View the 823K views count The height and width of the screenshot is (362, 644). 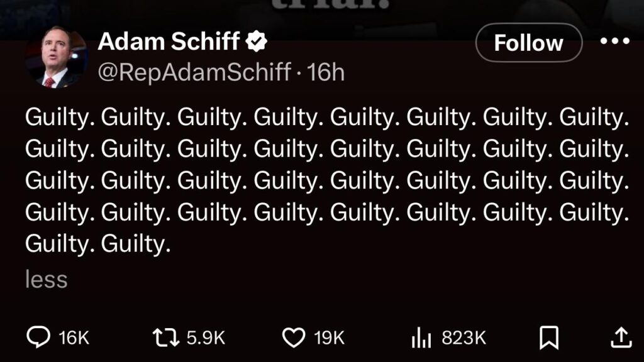click(x=464, y=337)
